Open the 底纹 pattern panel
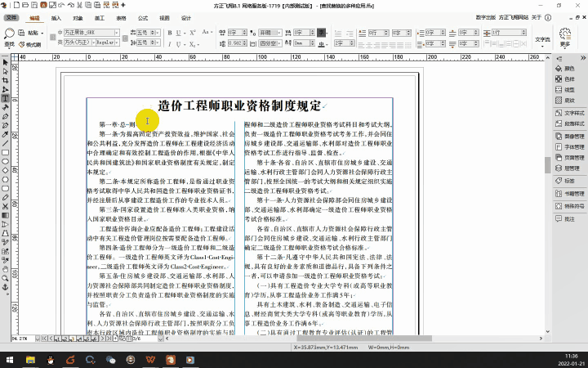This screenshot has height=368, width=588. tap(565, 101)
